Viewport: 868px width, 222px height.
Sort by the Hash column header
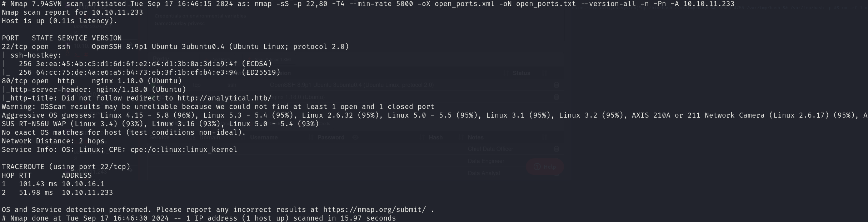coord(435,137)
